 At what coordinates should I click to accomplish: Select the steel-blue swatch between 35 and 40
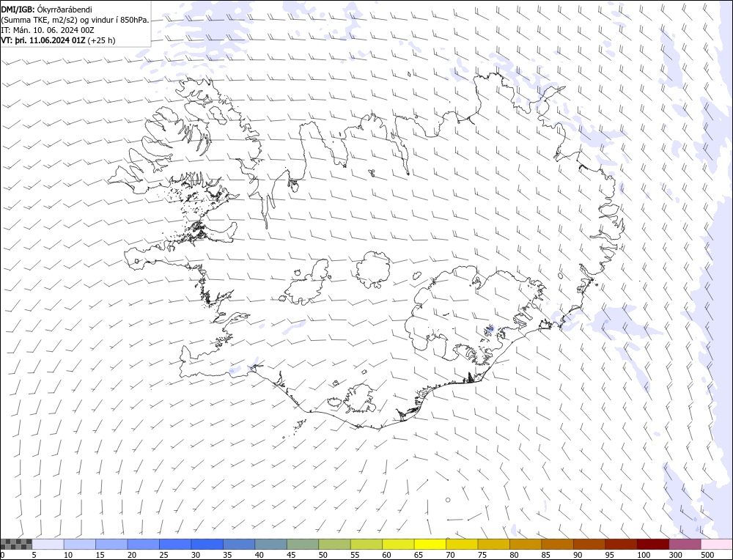click(x=240, y=544)
